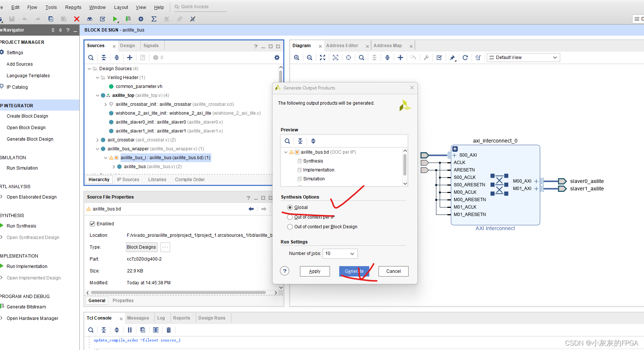644x350 pixels.
Task: Click the search icon in Diagram toolbar
Action: coord(361,58)
